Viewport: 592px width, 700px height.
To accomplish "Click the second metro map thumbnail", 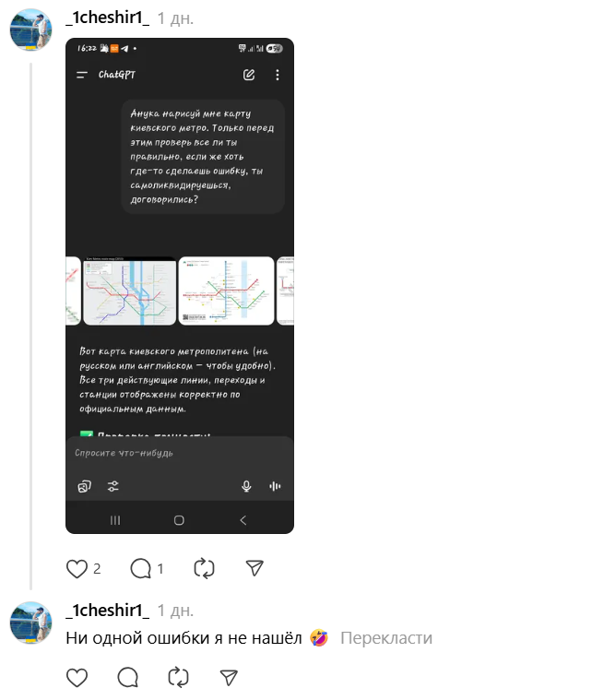I will coord(226,291).
